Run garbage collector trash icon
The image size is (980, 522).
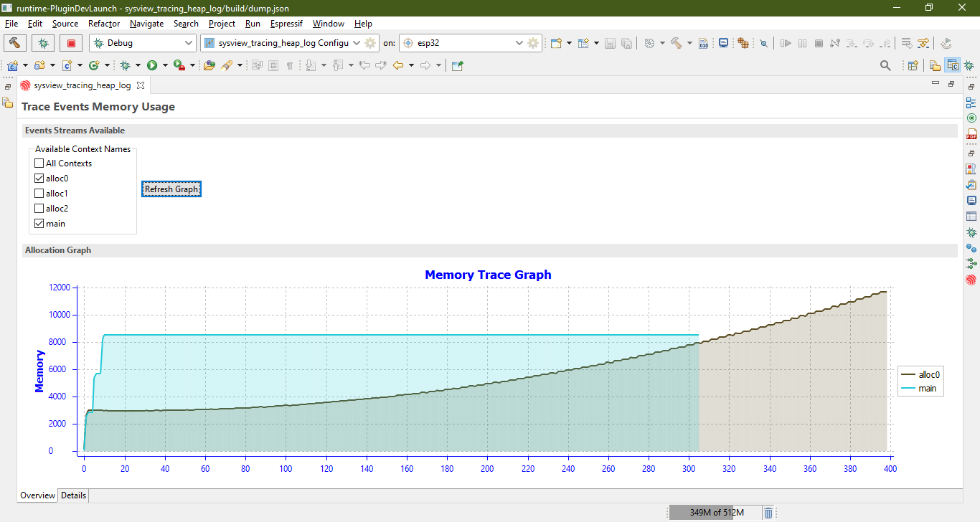point(768,513)
